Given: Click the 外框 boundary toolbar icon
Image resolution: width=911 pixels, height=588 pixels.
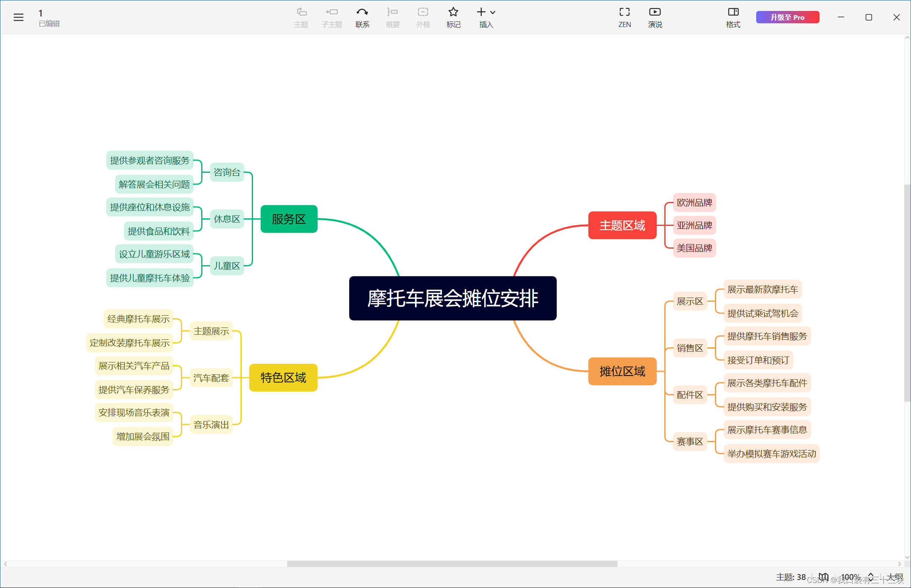Looking at the screenshot, I should point(423,18).
